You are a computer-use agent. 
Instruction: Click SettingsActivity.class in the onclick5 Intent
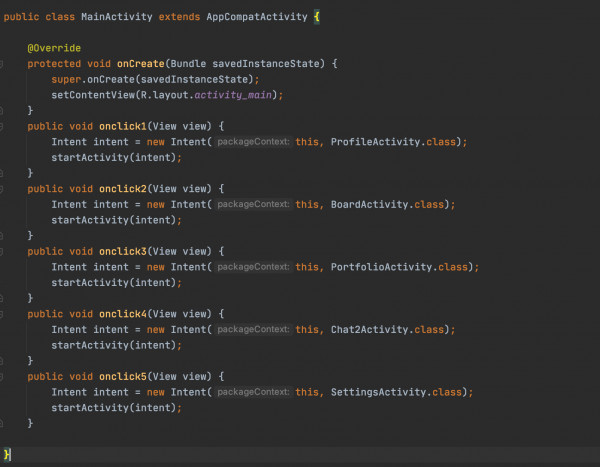(396, 392)
